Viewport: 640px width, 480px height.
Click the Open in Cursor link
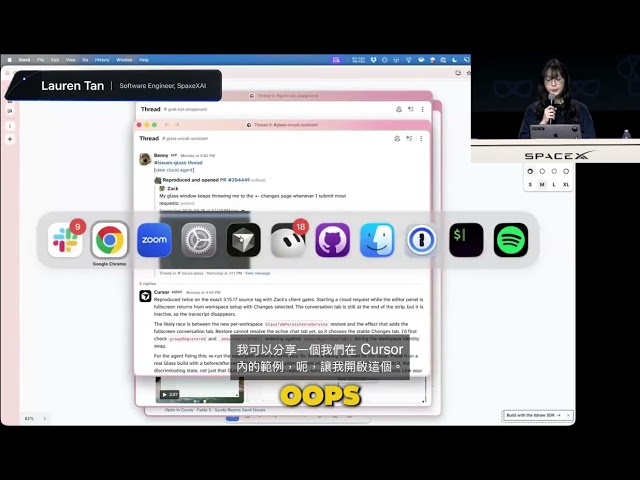coord(179,410)
